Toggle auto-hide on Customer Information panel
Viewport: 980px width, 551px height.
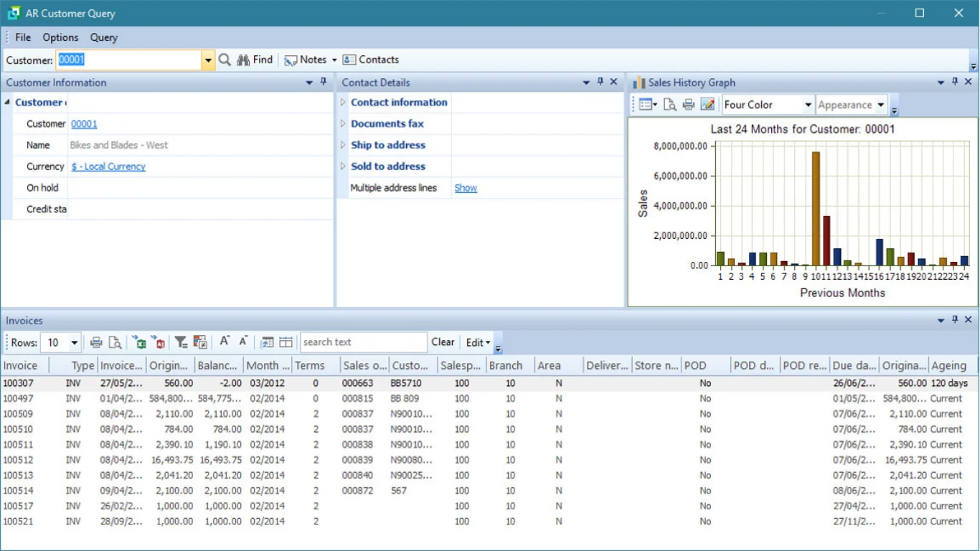click(322, 82)
